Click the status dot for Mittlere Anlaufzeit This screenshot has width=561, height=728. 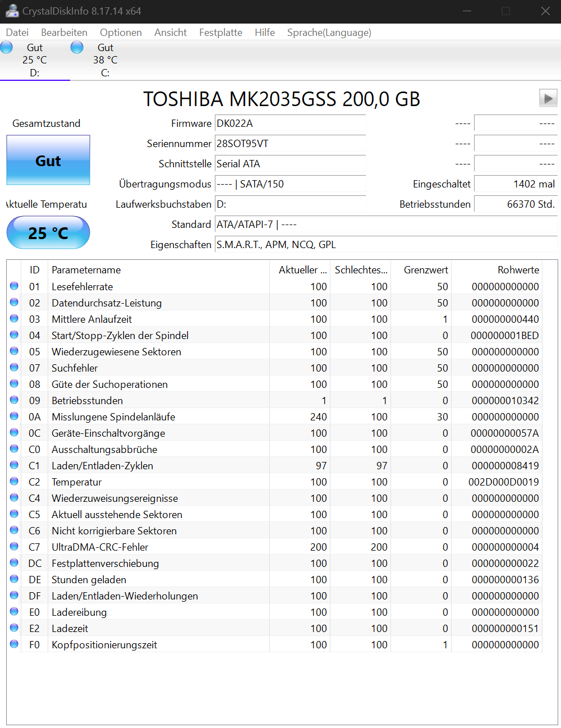point(14,318)
